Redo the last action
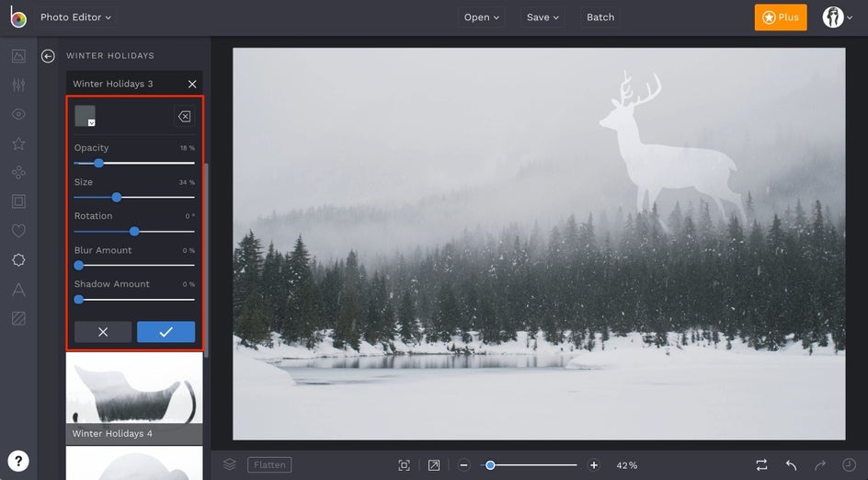Viewport: 868px width, 480px height. (x=820, y=465)
